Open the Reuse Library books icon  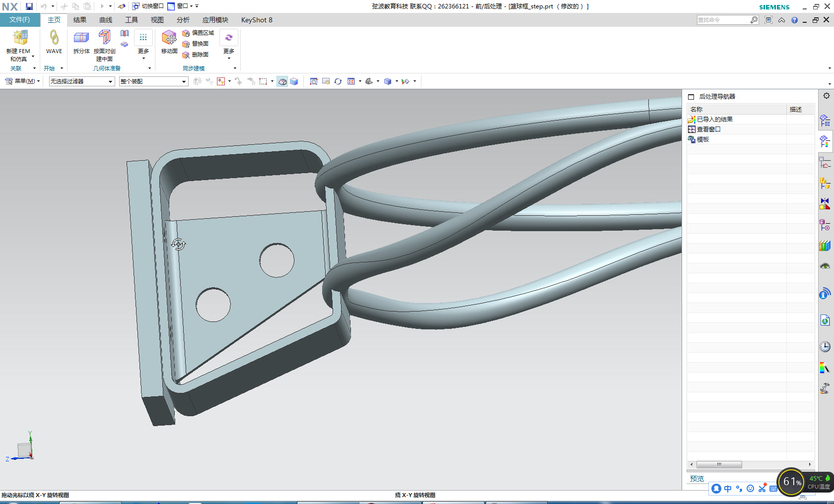coord(825,246)
